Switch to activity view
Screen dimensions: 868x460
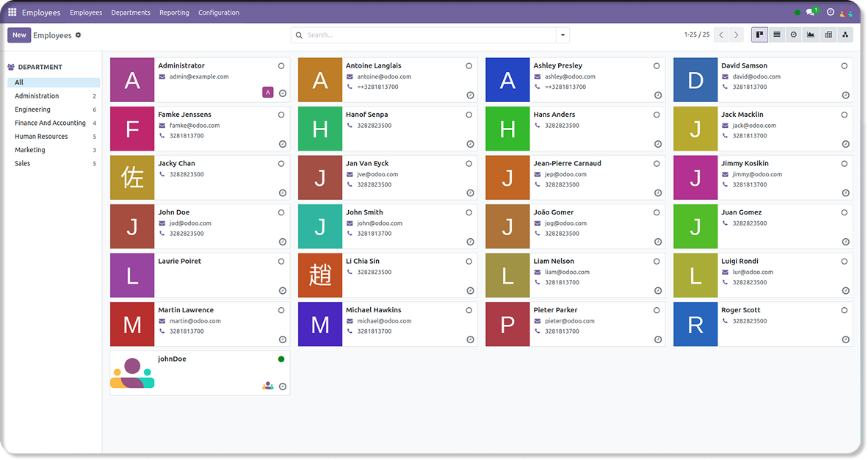794,35
